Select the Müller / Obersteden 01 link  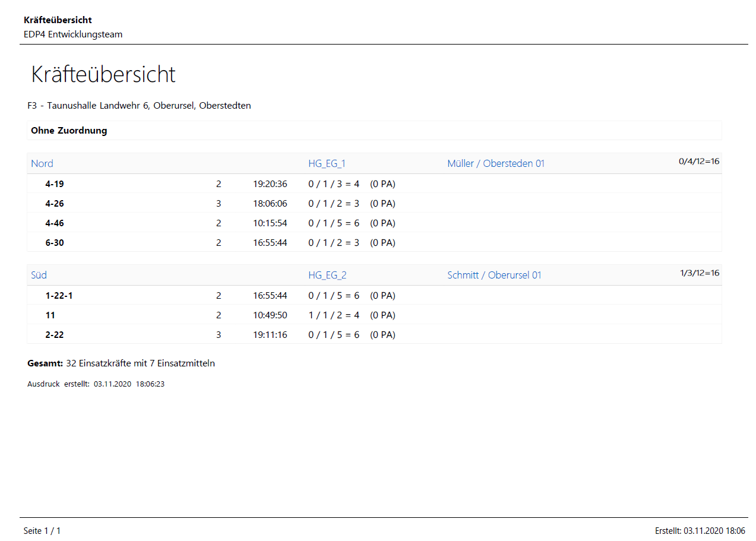tap(496, 163)
